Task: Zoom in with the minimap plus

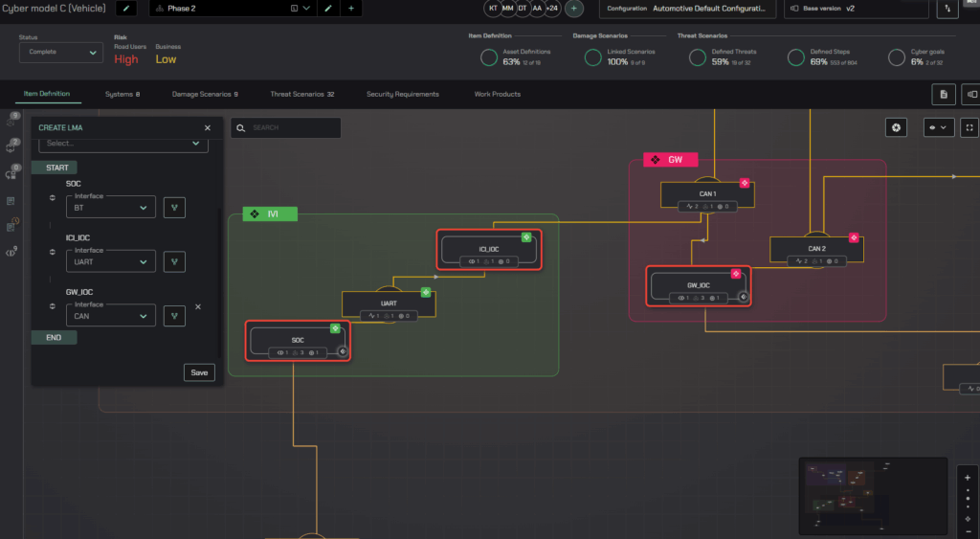Action: coord(968,478)
